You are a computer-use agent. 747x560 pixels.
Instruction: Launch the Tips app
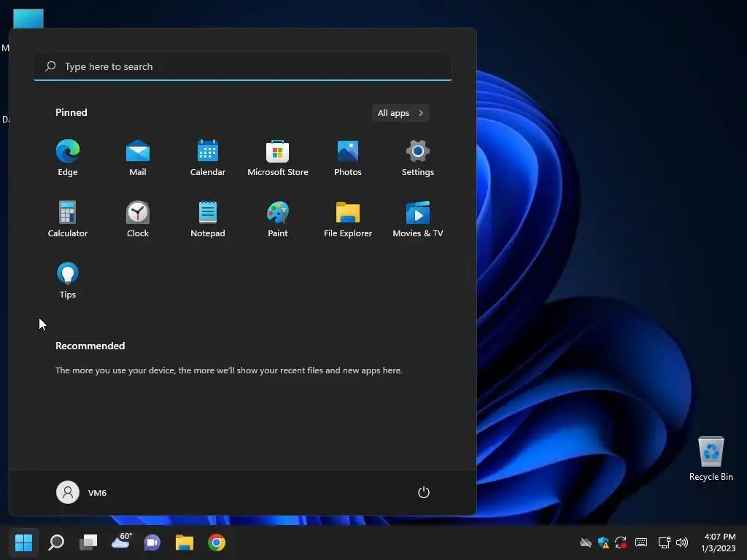coord(68,281)
